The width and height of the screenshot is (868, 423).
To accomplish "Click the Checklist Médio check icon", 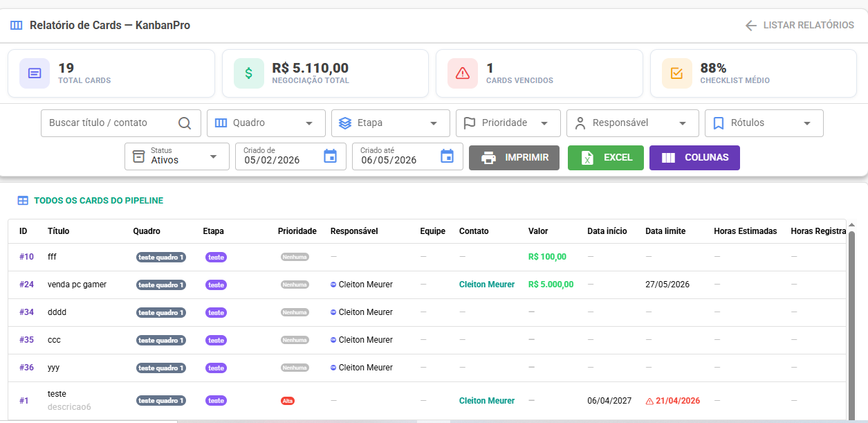I will pyautogui.click(x=677, y=73).
